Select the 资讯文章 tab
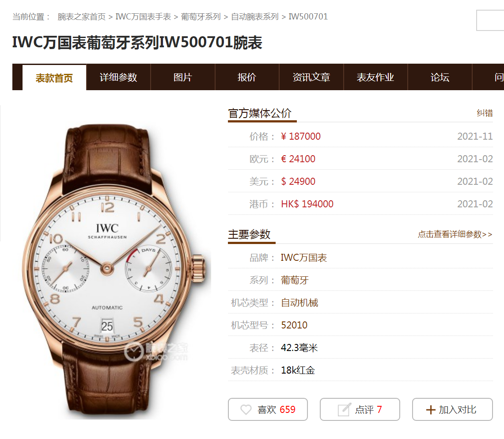 [x=311, y=77]
